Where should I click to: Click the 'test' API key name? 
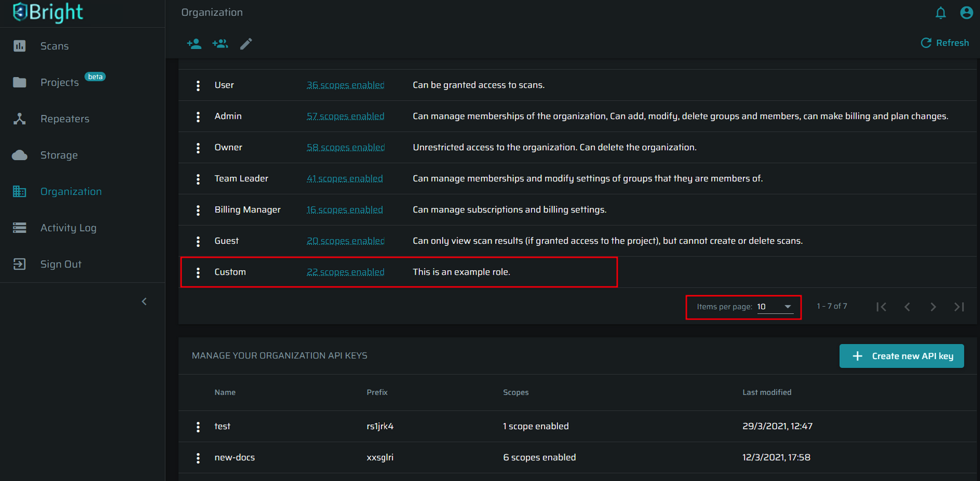(222, 426)
